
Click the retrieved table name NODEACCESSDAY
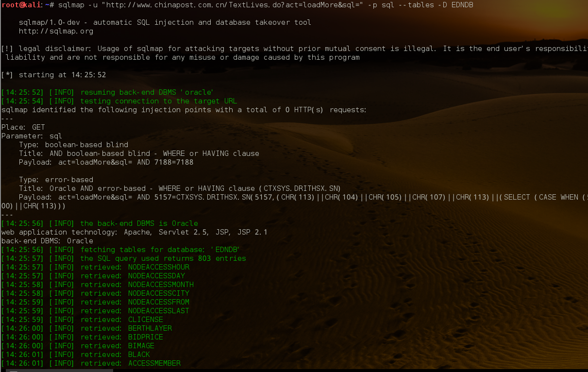pyautogui.click(x=156, y=276)
